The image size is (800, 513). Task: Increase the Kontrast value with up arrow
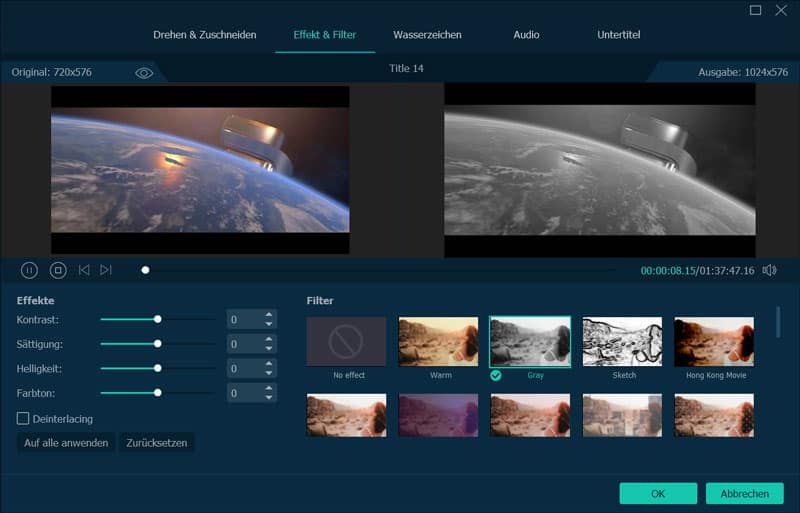coord(269,315)
